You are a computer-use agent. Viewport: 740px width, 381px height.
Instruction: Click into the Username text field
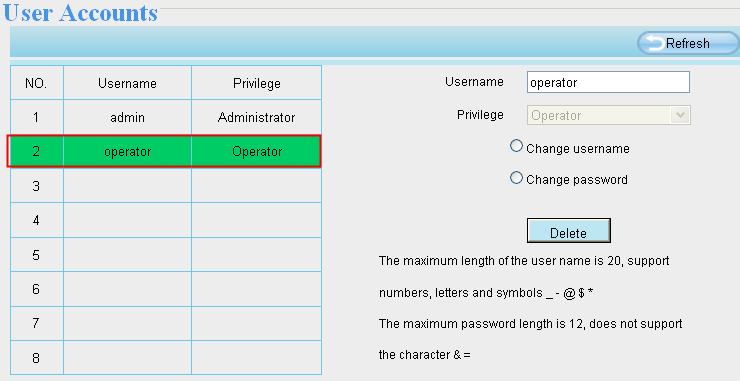click(608, 82)
